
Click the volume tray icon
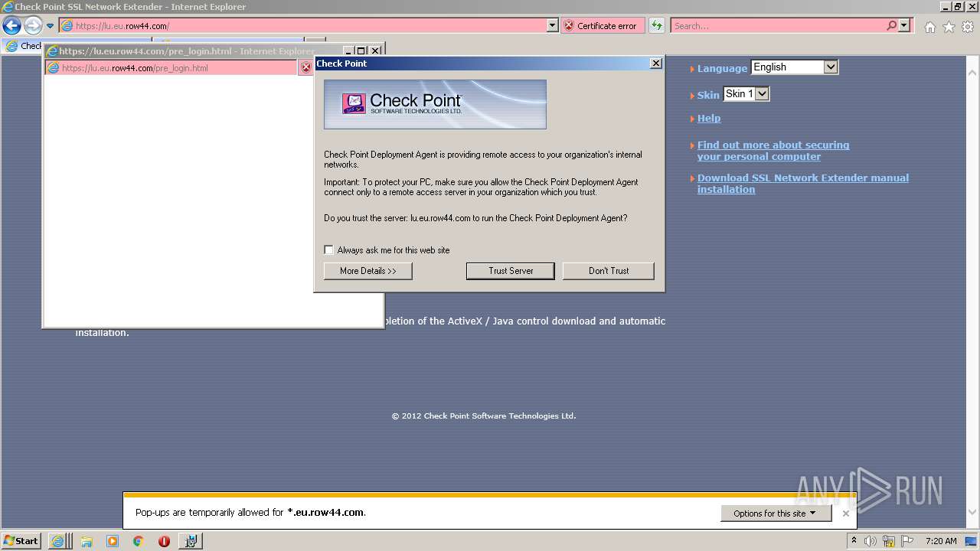click(871, 541)
